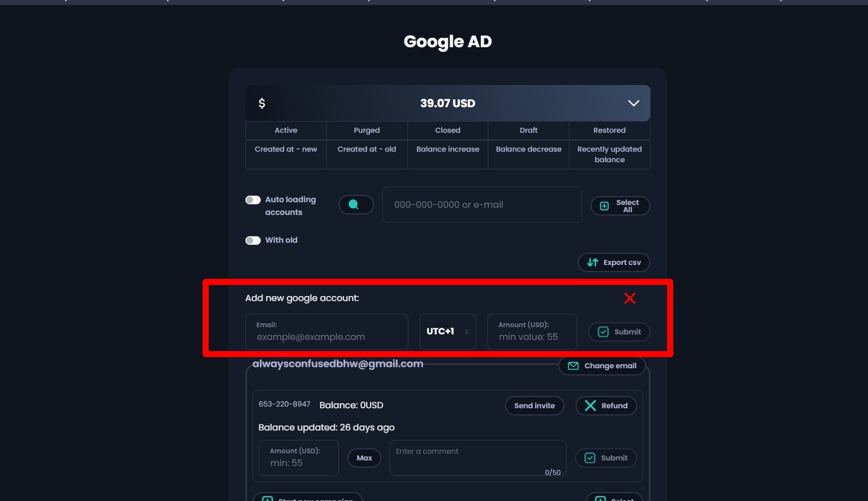
Task: Sort by Created at - old
Action: 367,154
